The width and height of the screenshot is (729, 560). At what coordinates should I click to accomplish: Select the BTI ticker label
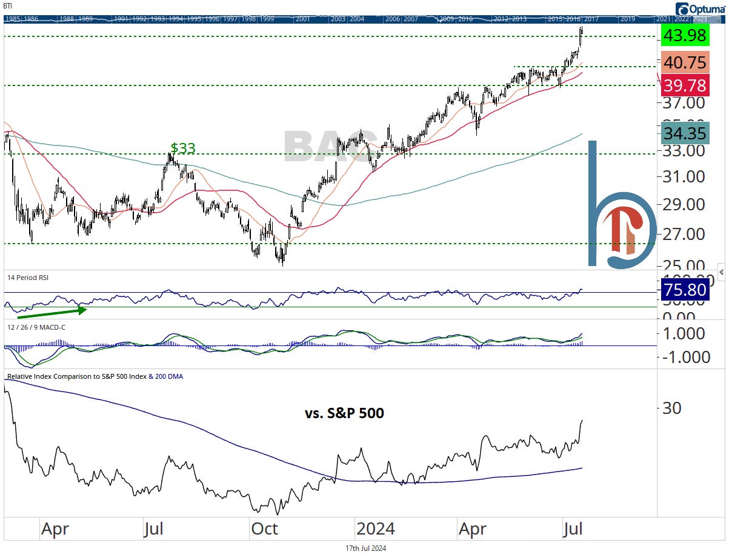[7, 5]
